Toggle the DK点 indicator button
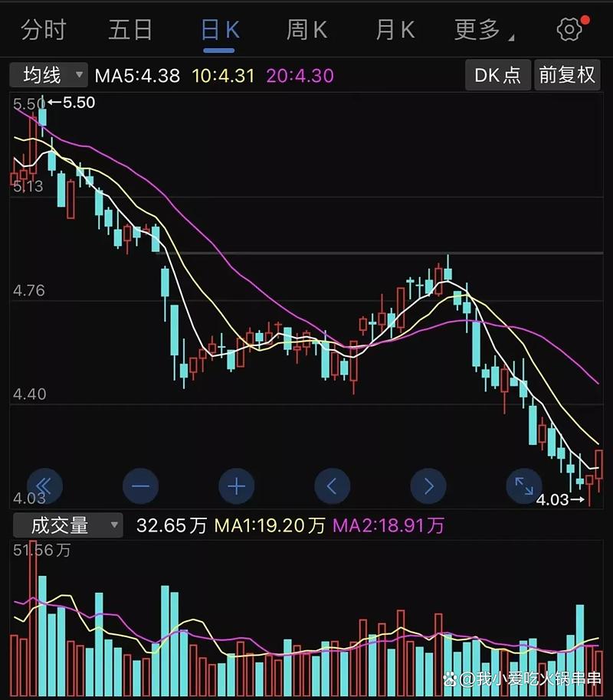613x700 pixels. tap(497, 75)
